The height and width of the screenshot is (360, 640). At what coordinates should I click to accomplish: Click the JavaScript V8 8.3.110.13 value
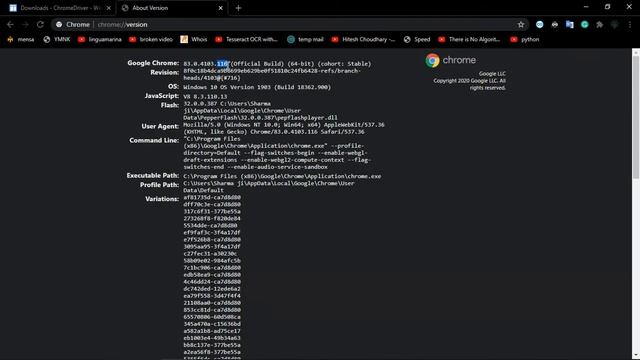(205, 97)
